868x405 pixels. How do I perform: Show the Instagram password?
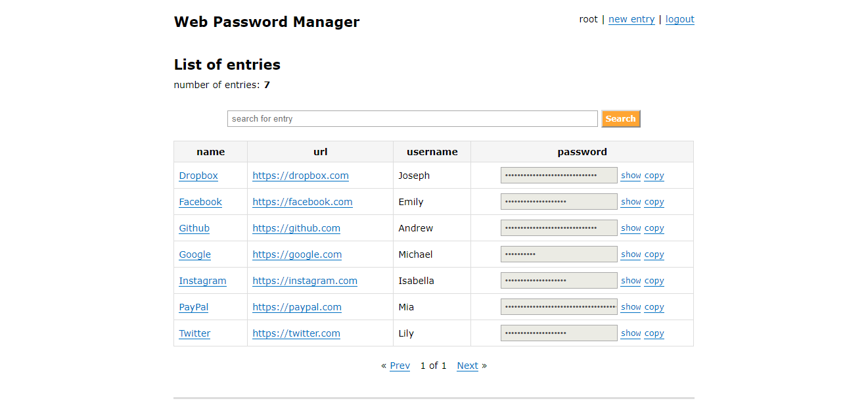pos(631,281)
